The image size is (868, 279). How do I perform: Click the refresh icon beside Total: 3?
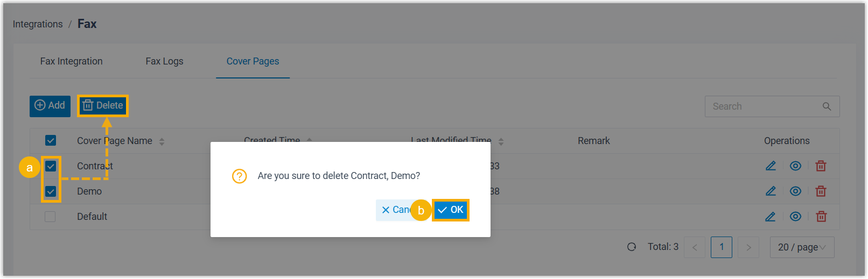[632, 247]
